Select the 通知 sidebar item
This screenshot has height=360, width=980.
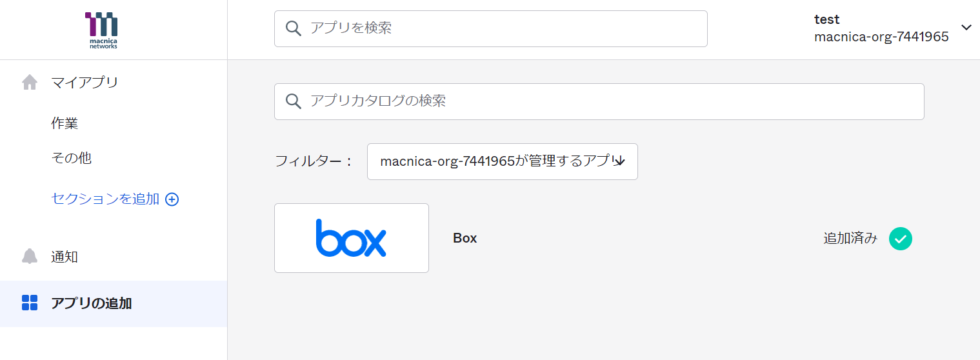(65, 257)
